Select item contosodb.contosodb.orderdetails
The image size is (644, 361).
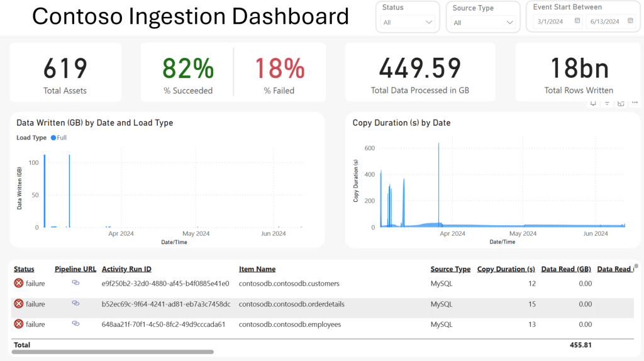pos(292,304)
